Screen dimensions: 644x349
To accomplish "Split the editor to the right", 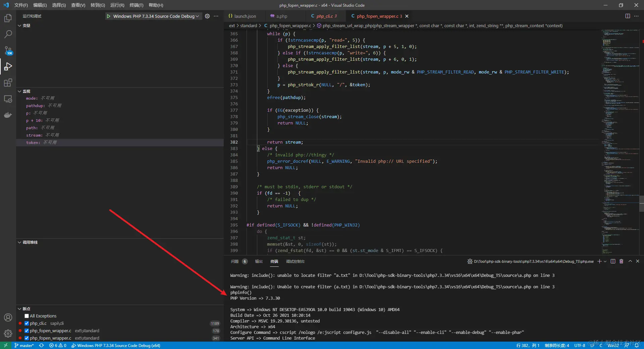I will [628, 16].
